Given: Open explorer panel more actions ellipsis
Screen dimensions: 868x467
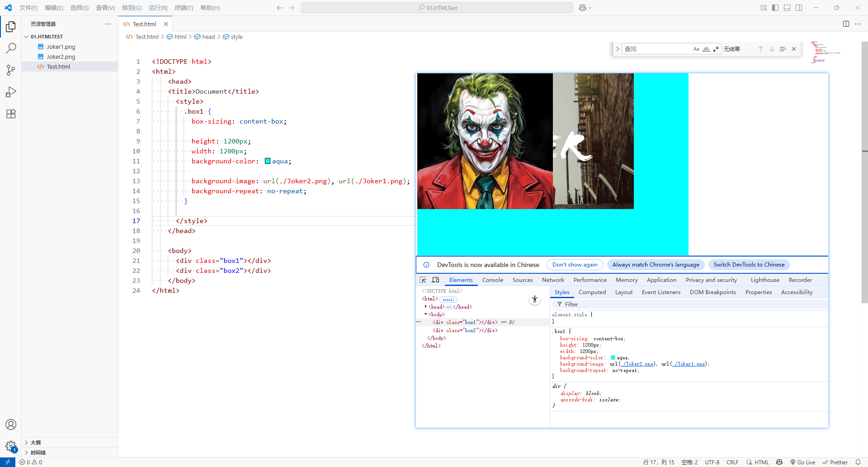Looking at the screenshot, I should [x=108, y=24].
